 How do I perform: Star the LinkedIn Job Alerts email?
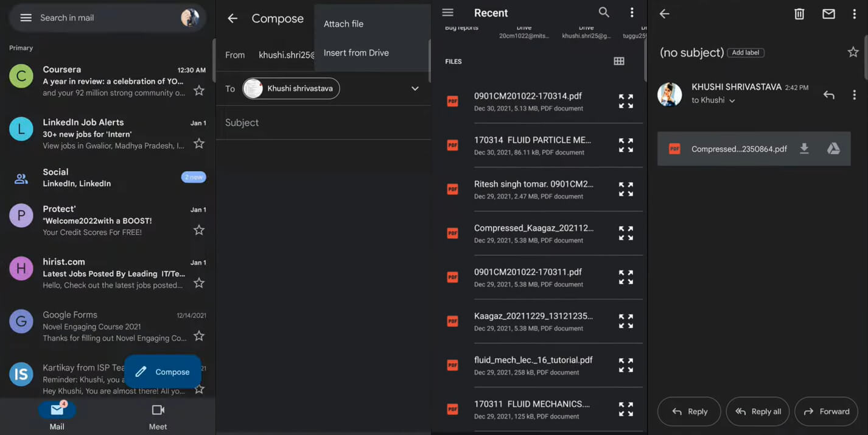[198, 144]
